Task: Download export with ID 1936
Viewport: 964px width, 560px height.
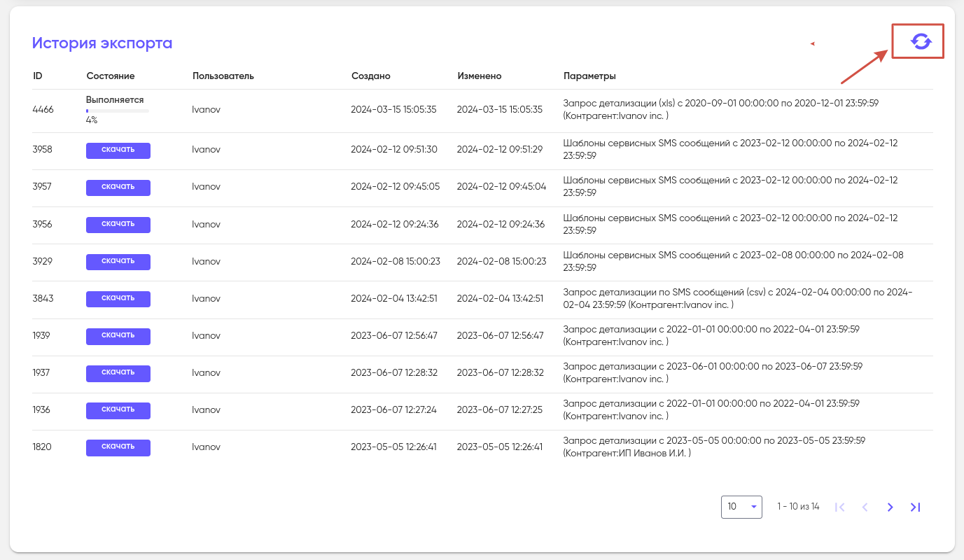Action: click(118, 410)
